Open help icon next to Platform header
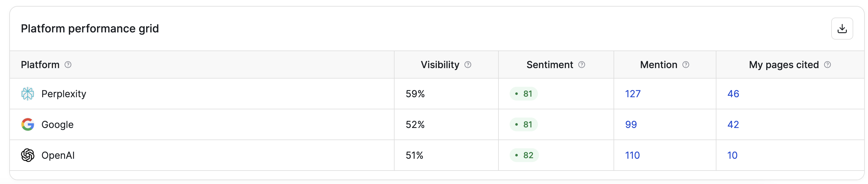868x184 pixels. [68, 65]
